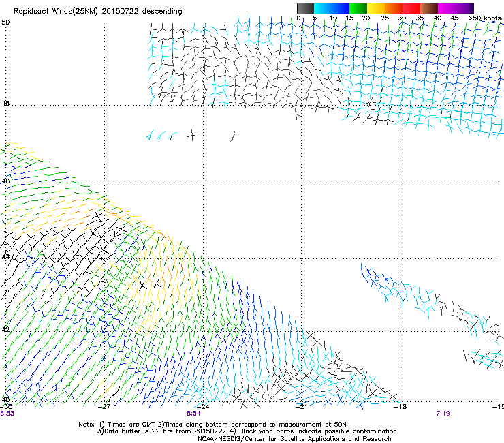The width and height of the screenshot is (504, 443).
Task: Click the purple time stamp '8:53'
Action: [x=7, y=414]
